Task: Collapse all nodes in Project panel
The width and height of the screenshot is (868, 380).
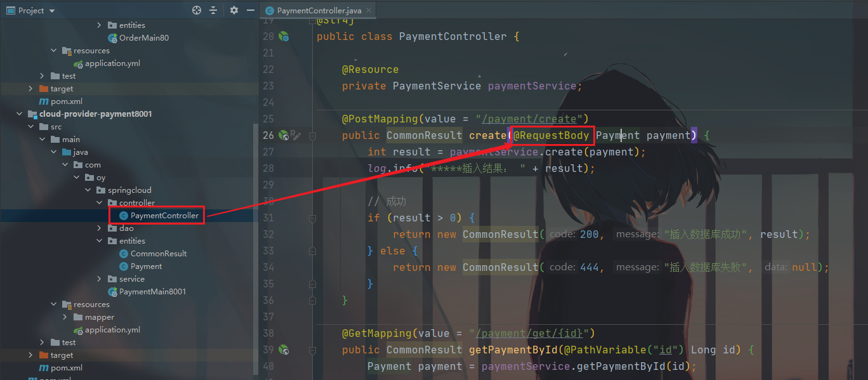Action: [x=213, y=10]
